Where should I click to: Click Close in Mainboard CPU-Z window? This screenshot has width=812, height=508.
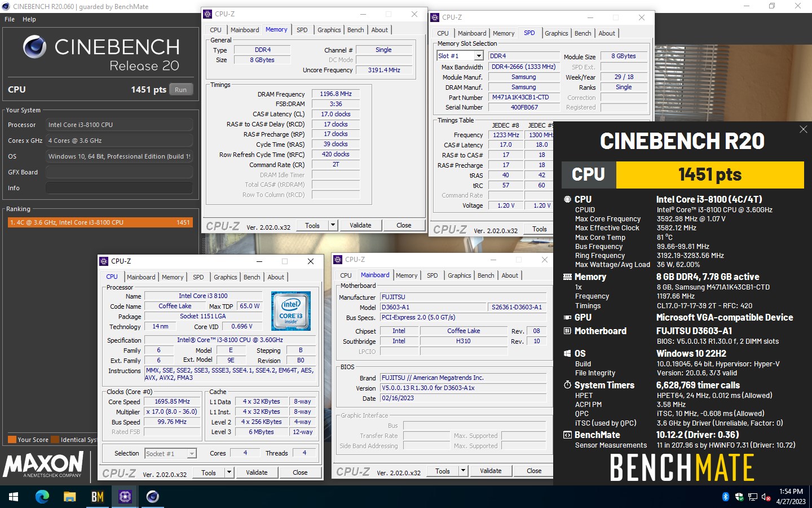[x=534, y=471]
